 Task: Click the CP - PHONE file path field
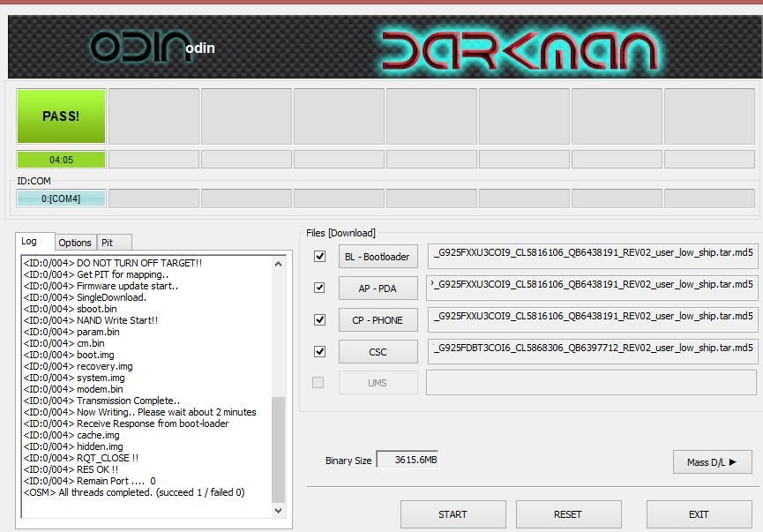tap(593, 319)
